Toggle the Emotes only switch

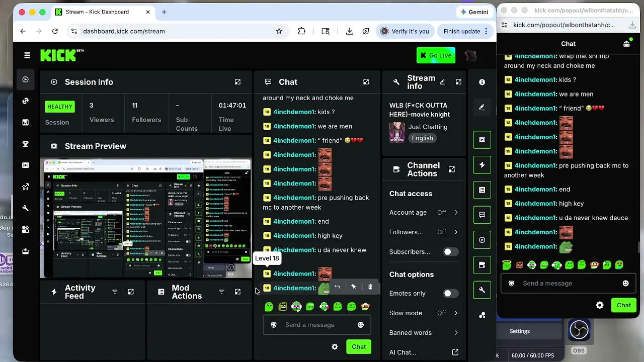coord(450,293)
